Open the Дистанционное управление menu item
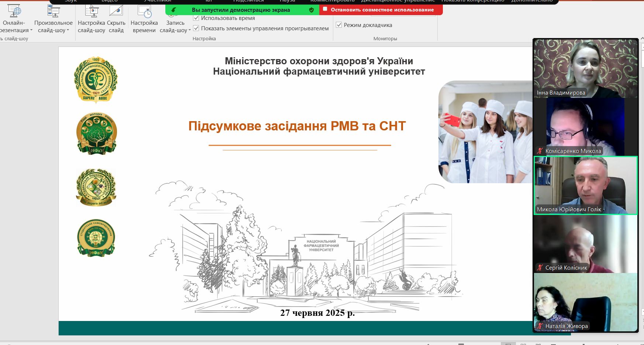 click(x=398, y=1)
